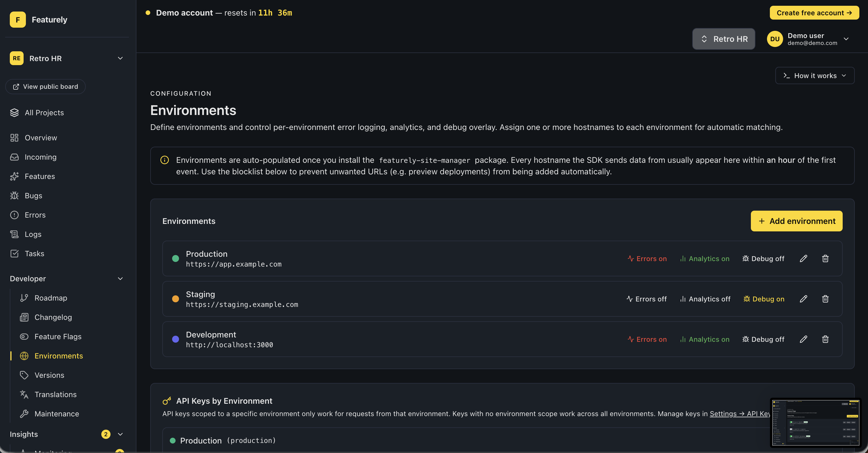Screen dimensions: 868x453
Task: Open the Feature Flags page
Action: click(x=58, y=337)
